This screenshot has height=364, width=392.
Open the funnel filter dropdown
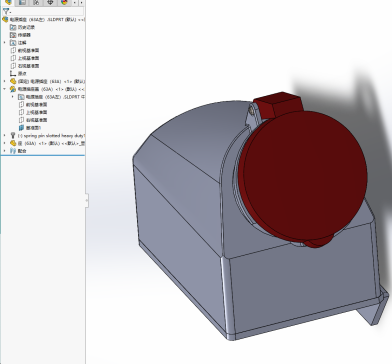coord(6,12)
